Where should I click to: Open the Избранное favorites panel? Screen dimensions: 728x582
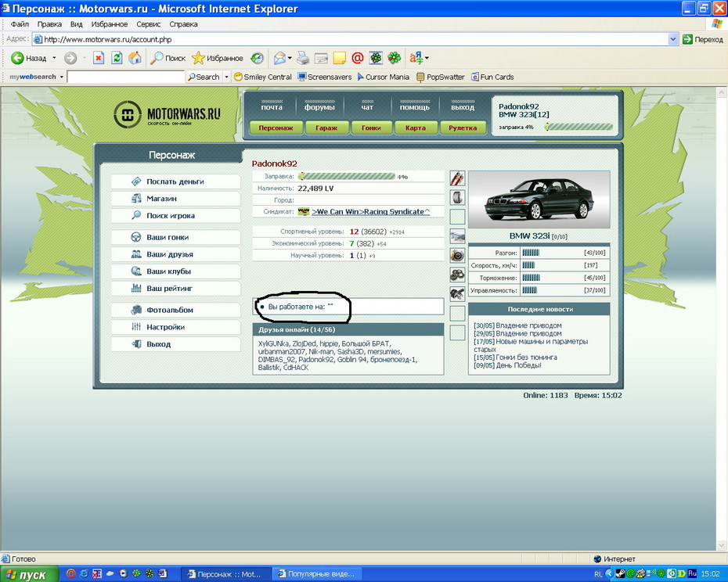(x=218, y=58)
